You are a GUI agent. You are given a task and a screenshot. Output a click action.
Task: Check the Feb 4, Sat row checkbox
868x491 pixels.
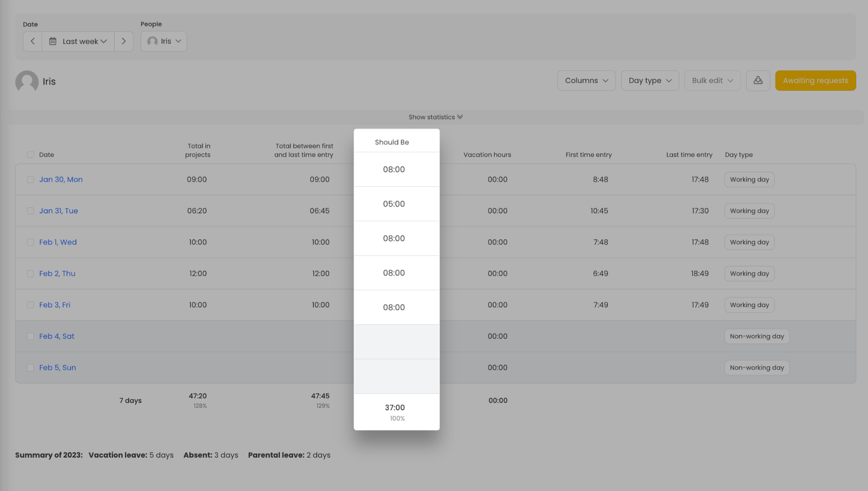click(x=30, y=336)
